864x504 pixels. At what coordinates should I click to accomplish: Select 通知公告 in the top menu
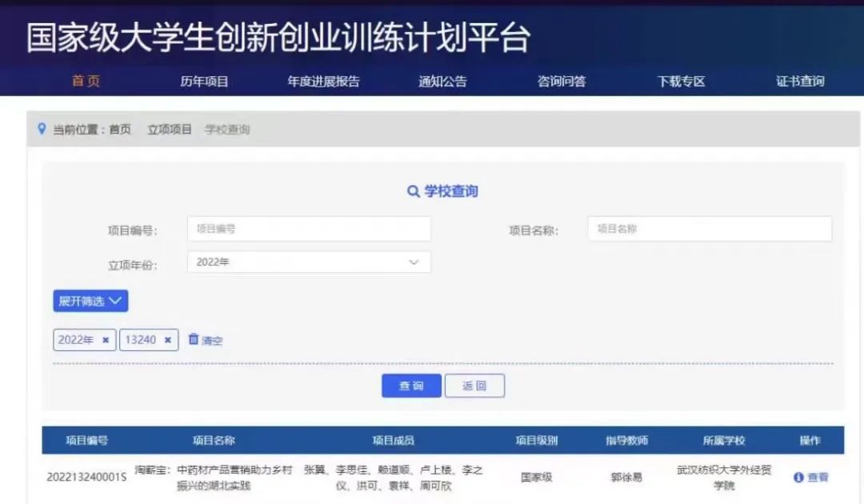(x=442, y=82)
